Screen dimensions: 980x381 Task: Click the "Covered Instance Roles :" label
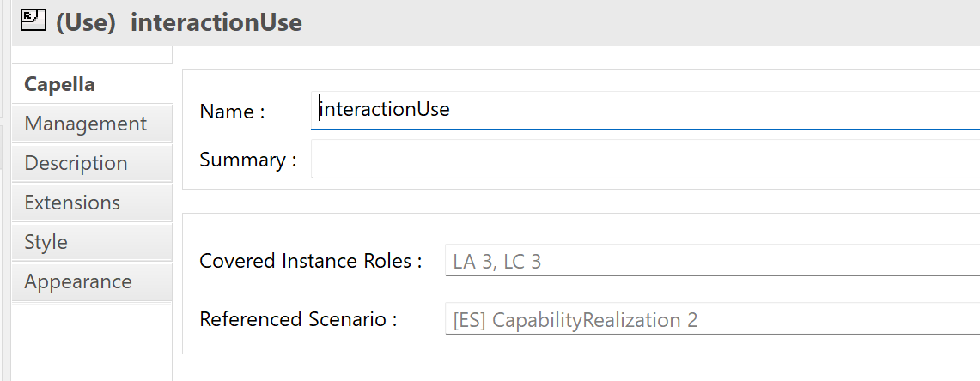coord(310,261)
